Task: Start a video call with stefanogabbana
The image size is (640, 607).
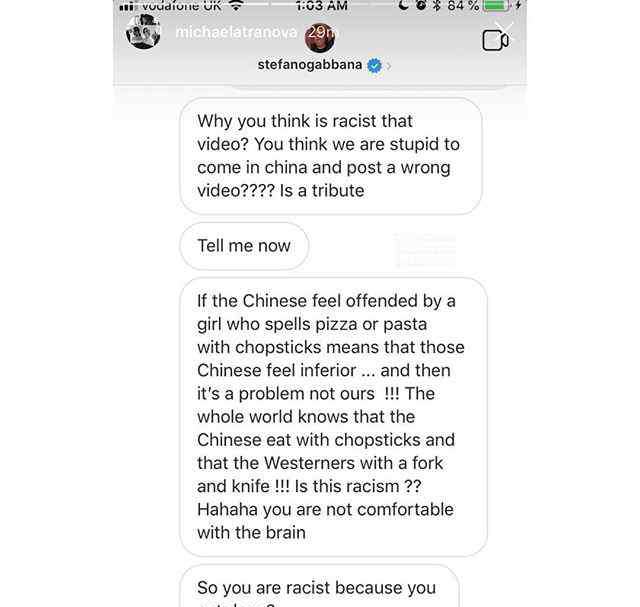Action: click(x=495, y=40)
